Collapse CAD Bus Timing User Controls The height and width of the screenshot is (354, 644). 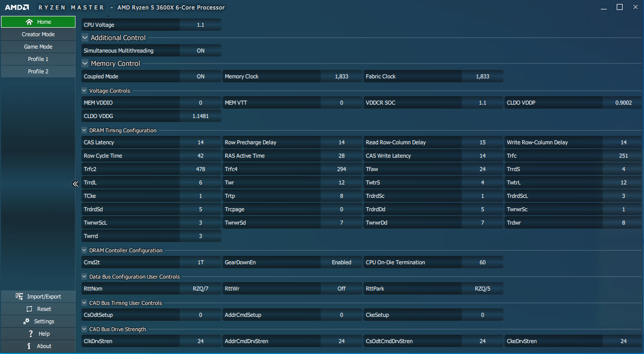point(84,303)
